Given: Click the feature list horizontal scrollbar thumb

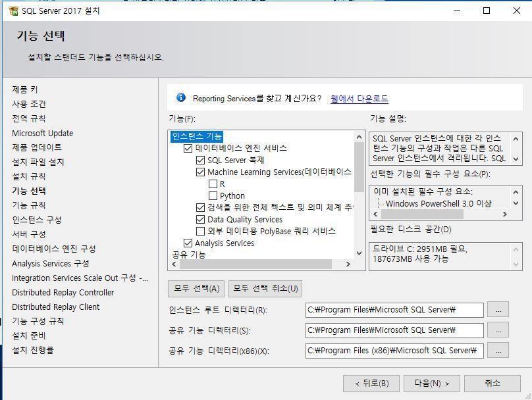Looking at the screenshot, I should click(x=256, y=264).
